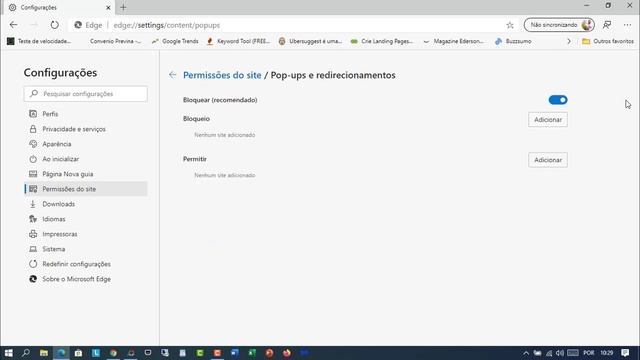Click the browser back arrow button
640x360 pixels.
pyautogui.click(x=13, y=25)
